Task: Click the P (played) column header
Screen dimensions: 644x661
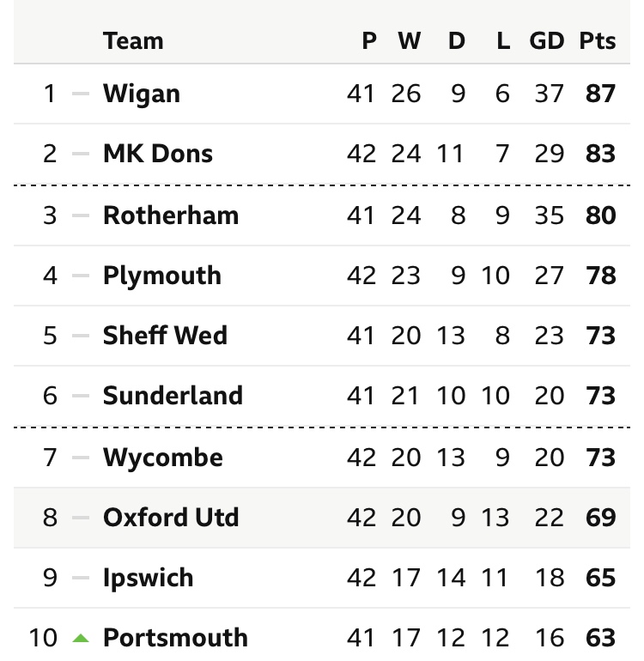Action: [x=369, y=40]
